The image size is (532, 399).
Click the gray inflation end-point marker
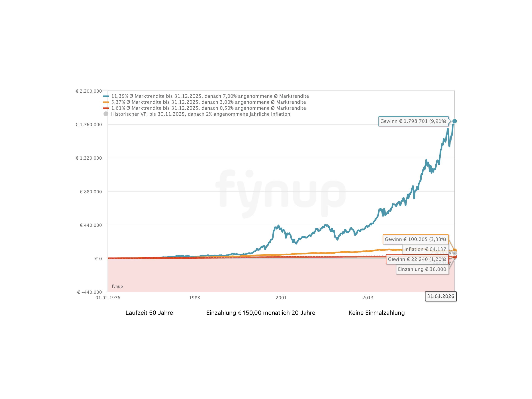pyautogui.click(x=454, y=253)
